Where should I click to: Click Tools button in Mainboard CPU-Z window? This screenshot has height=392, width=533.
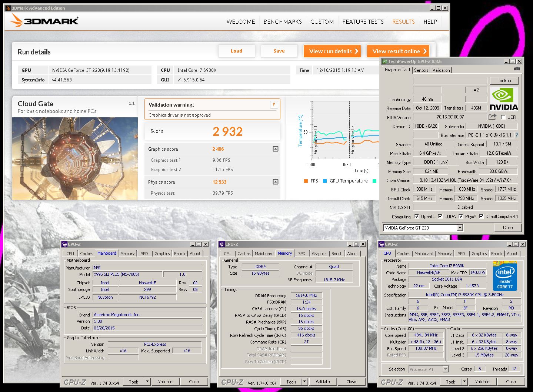(x=134, y=382)
